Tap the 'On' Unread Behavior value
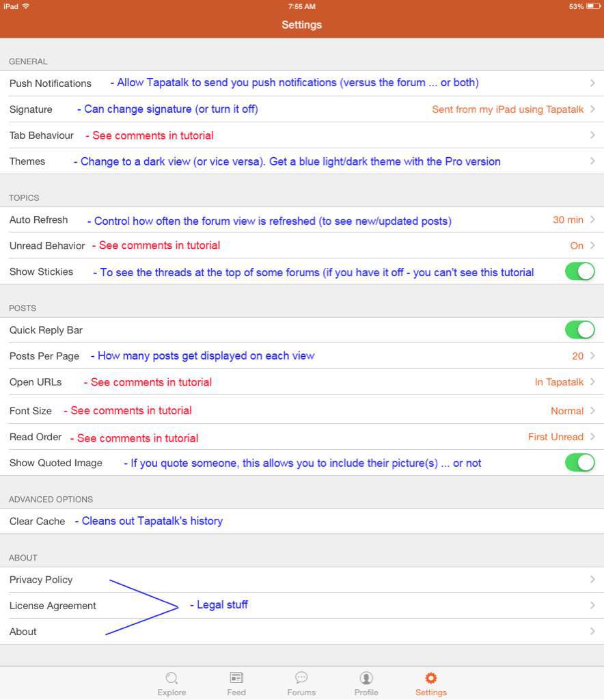The height and width of the screenshot is (700, 604). 577,245
